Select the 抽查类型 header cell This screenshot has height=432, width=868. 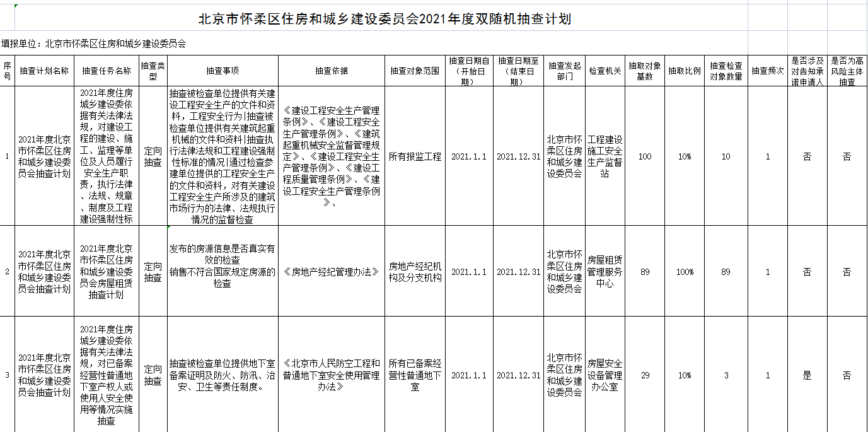tap(153, 71)
